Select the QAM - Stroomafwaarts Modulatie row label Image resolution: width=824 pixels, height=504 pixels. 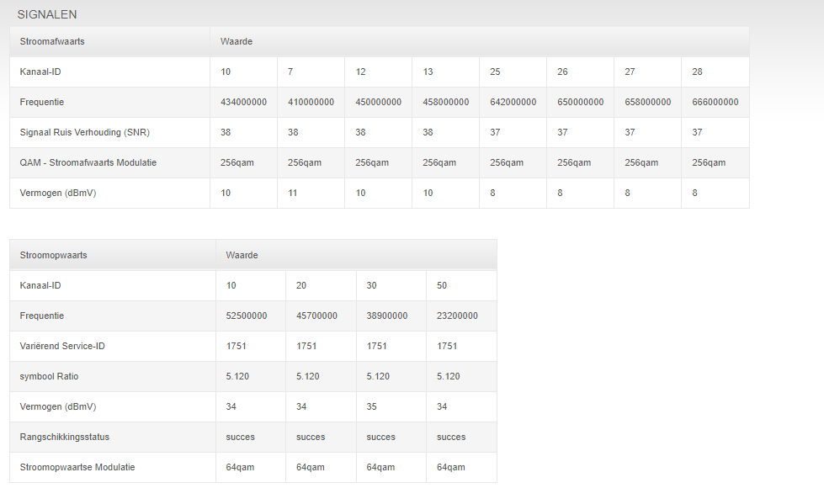pyautogui.click(x=88, y=162)
